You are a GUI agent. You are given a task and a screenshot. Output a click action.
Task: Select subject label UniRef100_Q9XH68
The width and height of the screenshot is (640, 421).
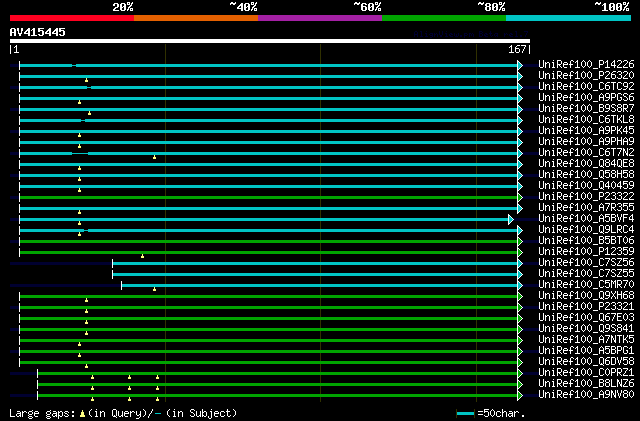pos(586,296)
